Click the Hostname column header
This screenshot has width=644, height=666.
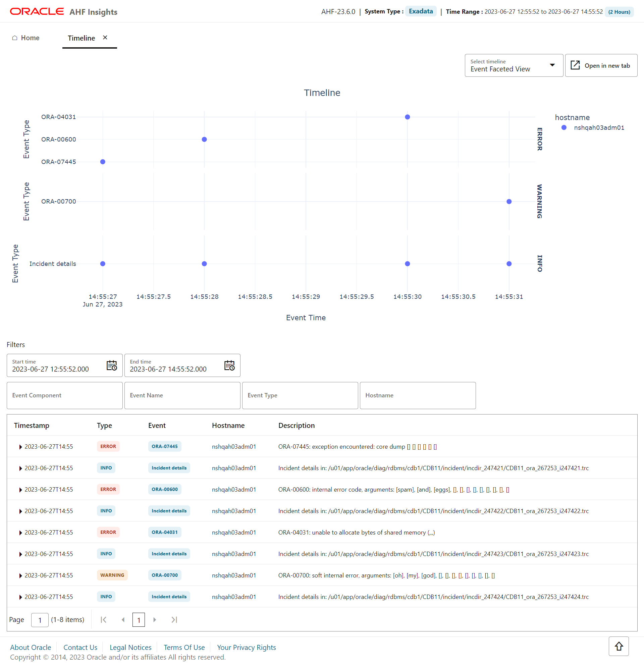(x=228, y=426)
